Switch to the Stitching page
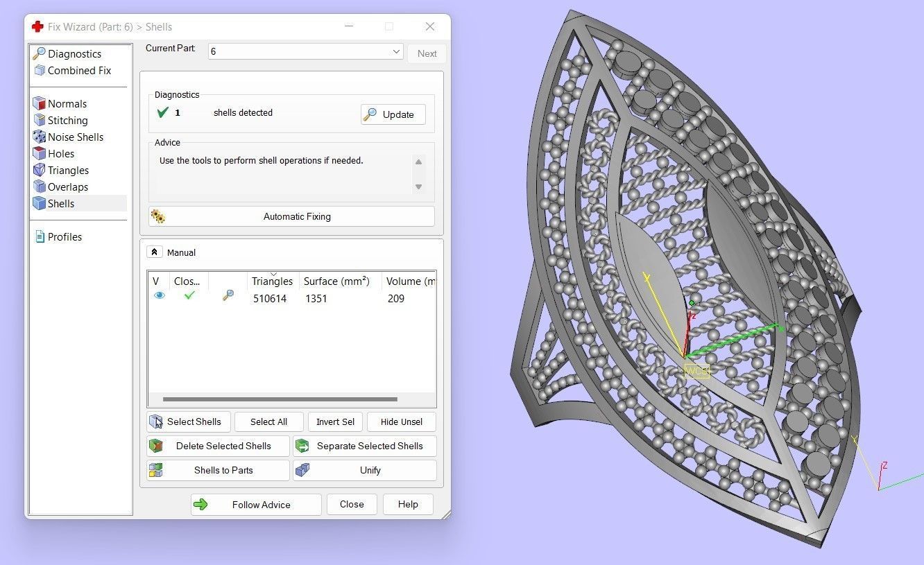This screenshot has width=924, height=565. [x=67, y=120]
